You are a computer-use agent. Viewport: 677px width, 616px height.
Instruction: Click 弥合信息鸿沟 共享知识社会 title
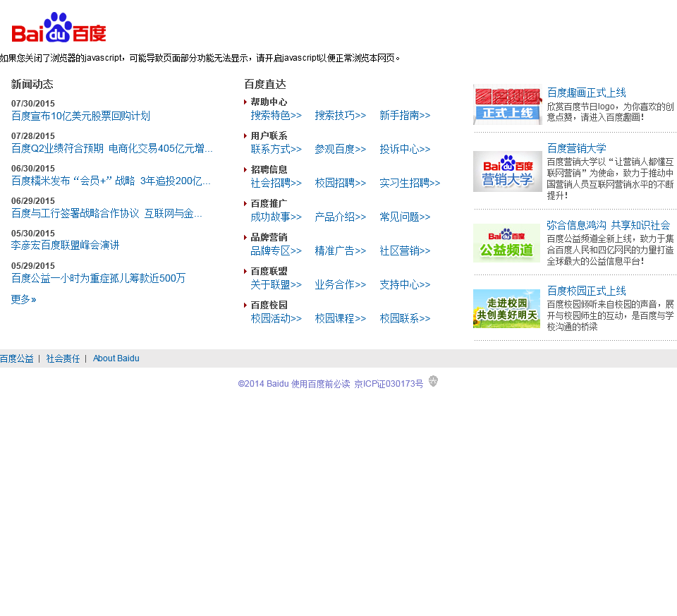[x=609, y=225]
